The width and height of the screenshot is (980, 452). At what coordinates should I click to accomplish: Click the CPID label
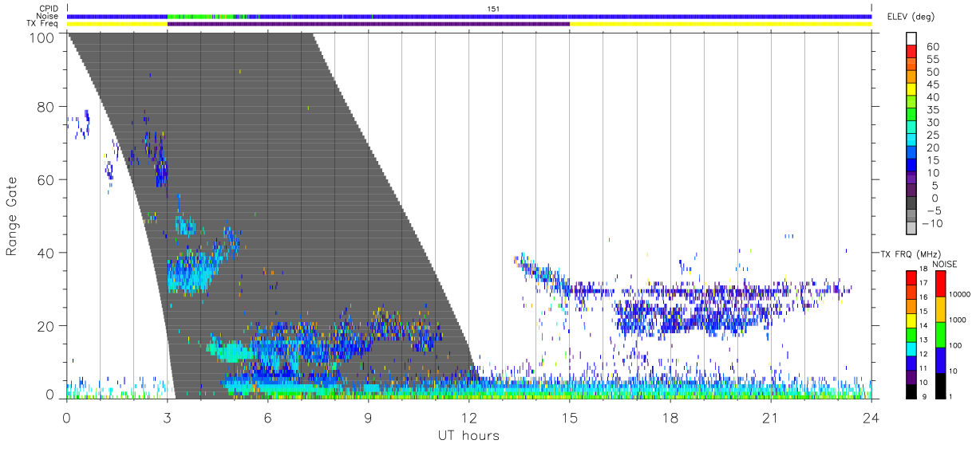[x=49, y=9]
